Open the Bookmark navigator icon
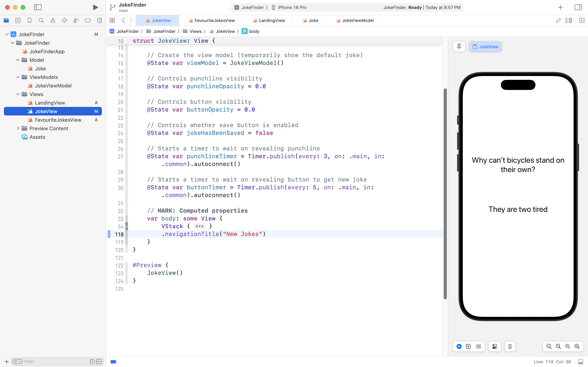The image size is (588, 367). click(x=29, y=20)
